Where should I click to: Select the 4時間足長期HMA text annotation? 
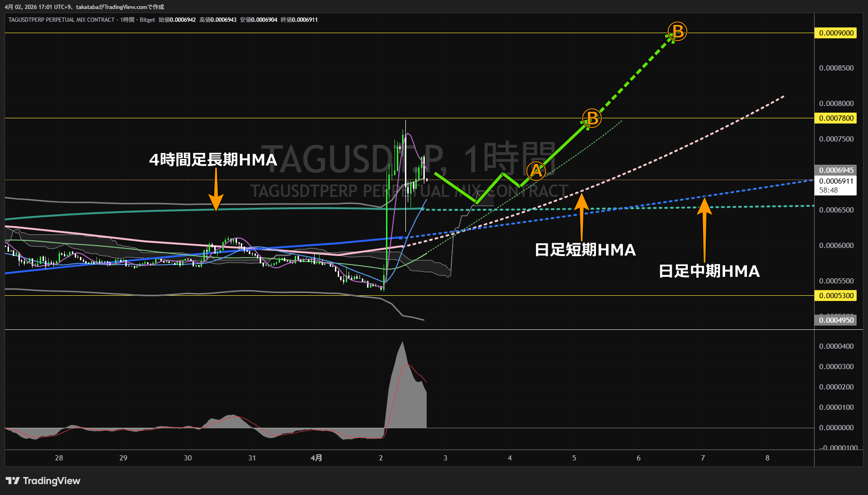pos(213,160)
